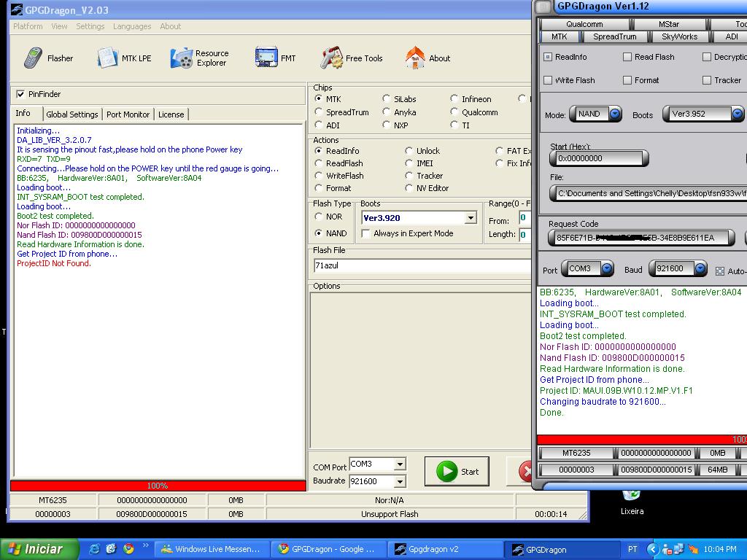
Task: Select the IMEI action radio button
Action: tap(409, 163)
